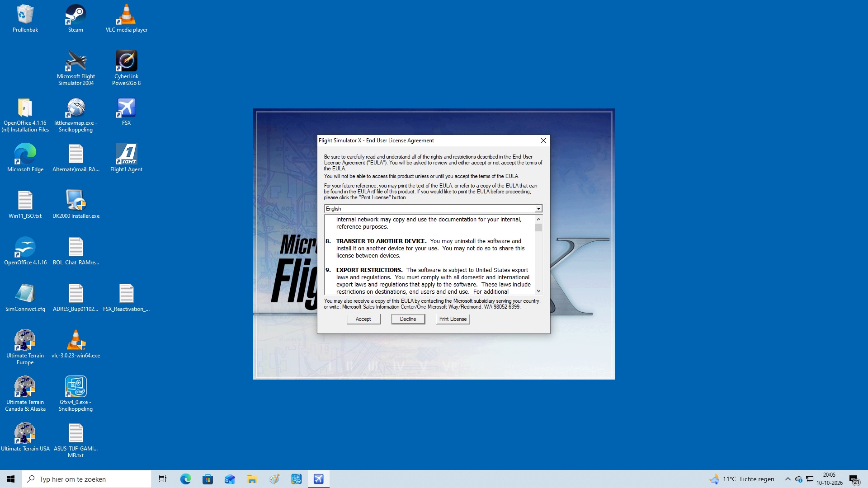Show hidden system tray icons
This screenshot has height=488, width=868.
point(788,479)
